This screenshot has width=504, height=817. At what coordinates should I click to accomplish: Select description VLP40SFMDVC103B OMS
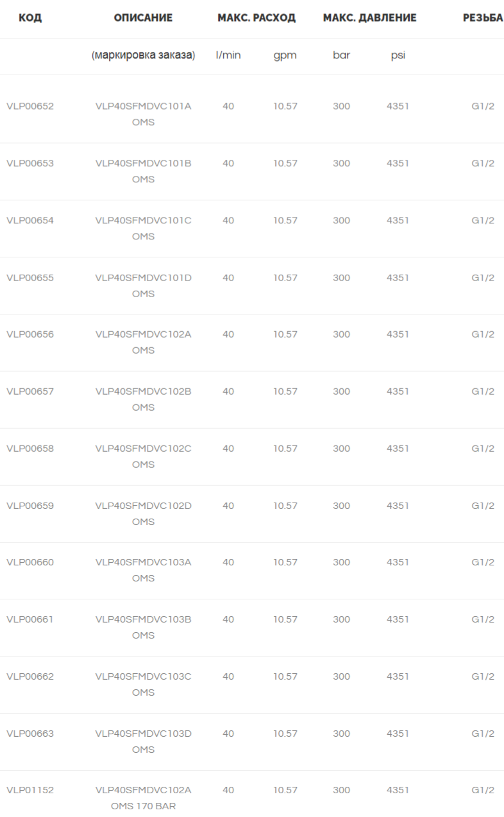click(143, 628)
